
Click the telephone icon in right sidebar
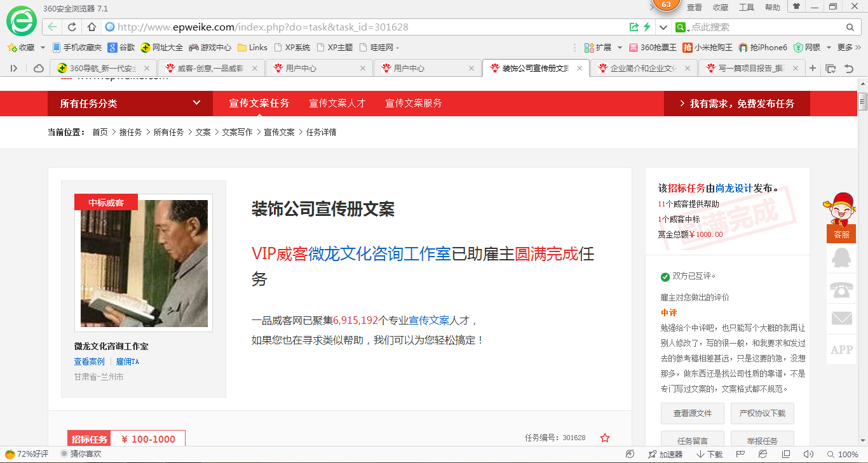(x=841, y=290)
